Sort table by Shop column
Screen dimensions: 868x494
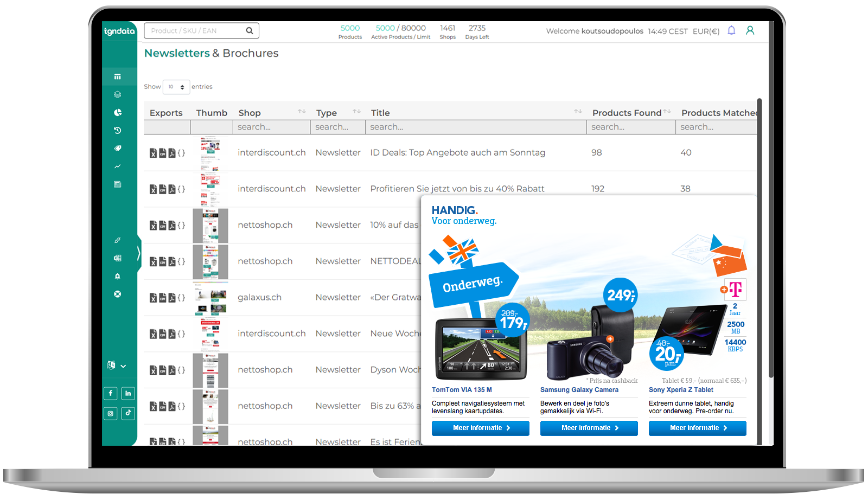pos(302,111)
